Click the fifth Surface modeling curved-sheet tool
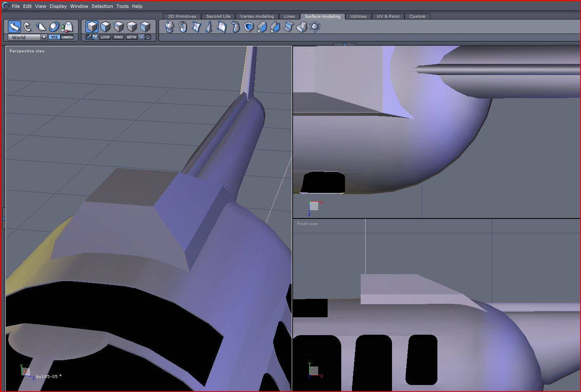The width and height of the screenshot is (581, 392). 222,27
